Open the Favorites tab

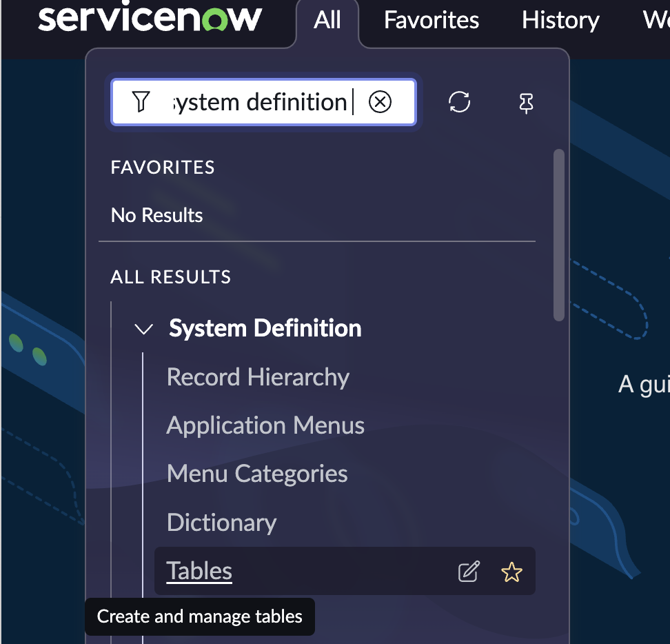(x=431, y=20)
